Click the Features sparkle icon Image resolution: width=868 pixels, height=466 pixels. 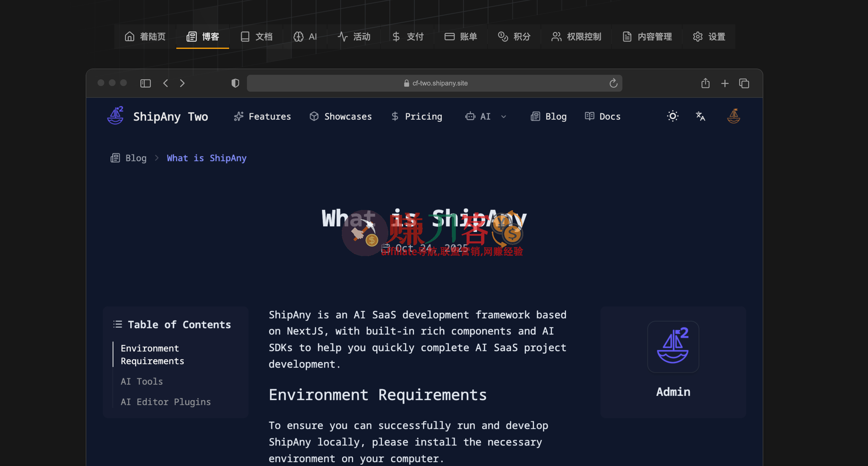coord(239,116)
